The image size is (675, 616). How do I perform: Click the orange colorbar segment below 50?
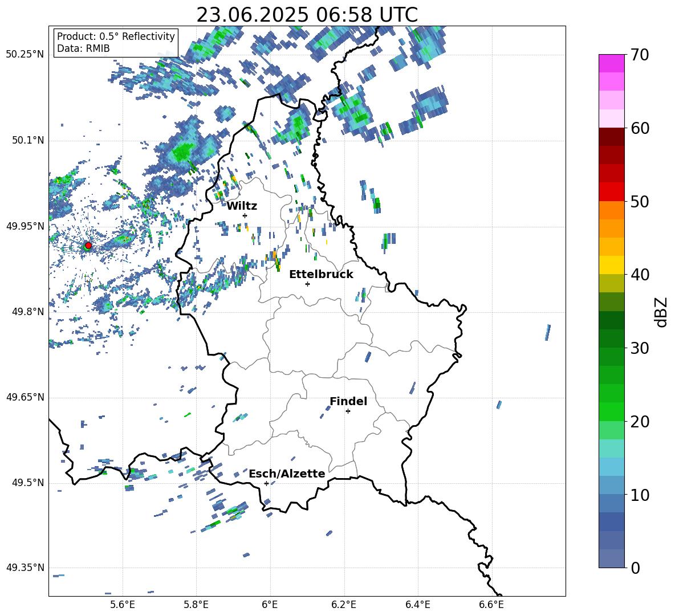coord(611,210)
